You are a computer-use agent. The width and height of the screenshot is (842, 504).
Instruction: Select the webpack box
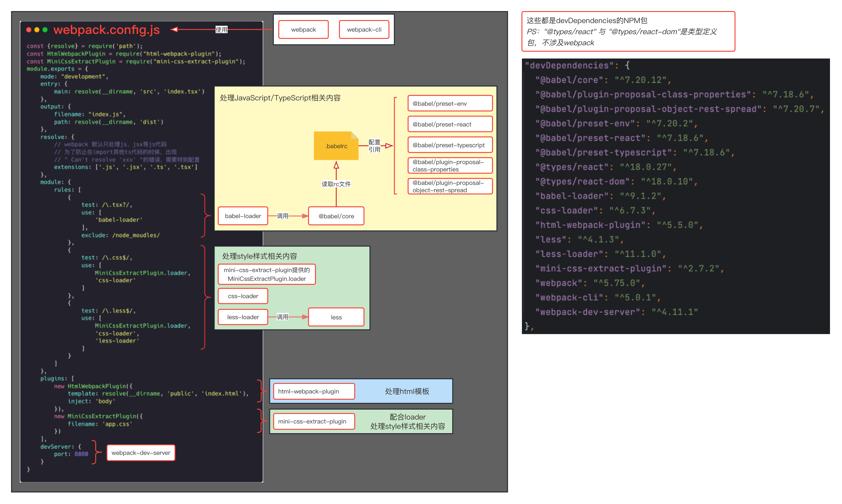(x=303, y=30)
